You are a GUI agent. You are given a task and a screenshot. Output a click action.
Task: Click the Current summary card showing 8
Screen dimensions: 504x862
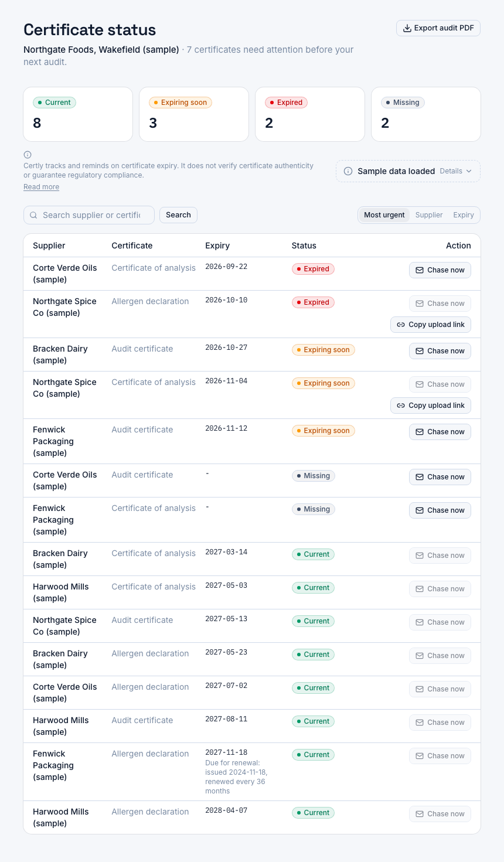(78, 114)
